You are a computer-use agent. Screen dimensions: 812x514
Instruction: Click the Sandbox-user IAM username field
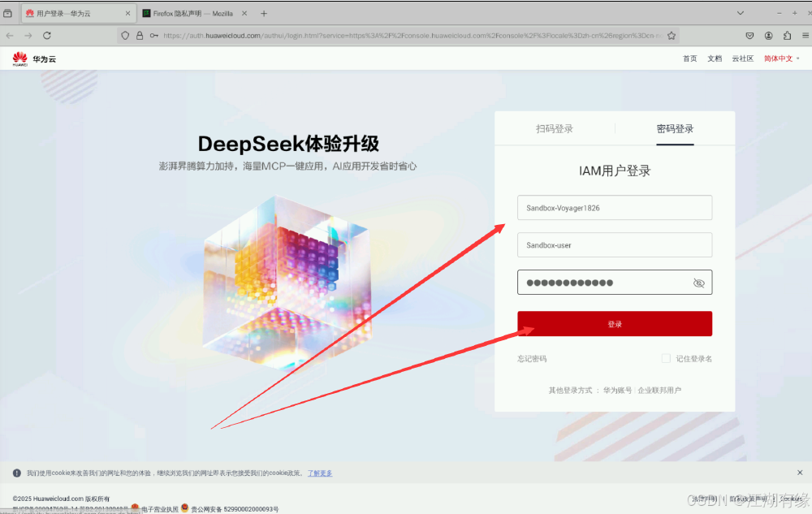click(x=615, y=245)
